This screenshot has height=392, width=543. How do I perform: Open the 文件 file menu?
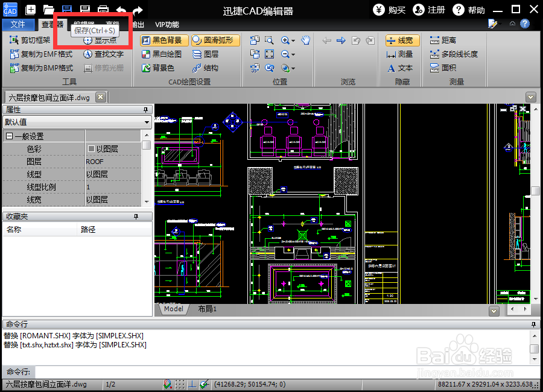[x=18, y=24]
